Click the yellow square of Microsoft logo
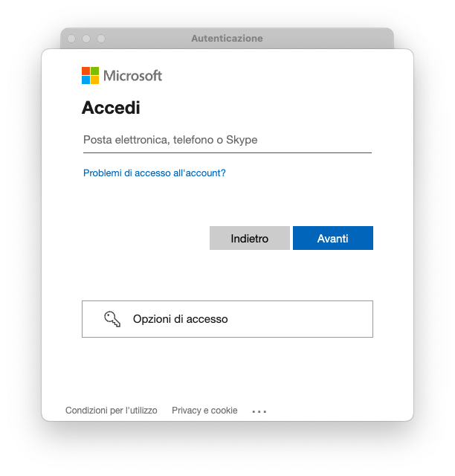This screenshot has height=476, width=455. click(95, 80)
